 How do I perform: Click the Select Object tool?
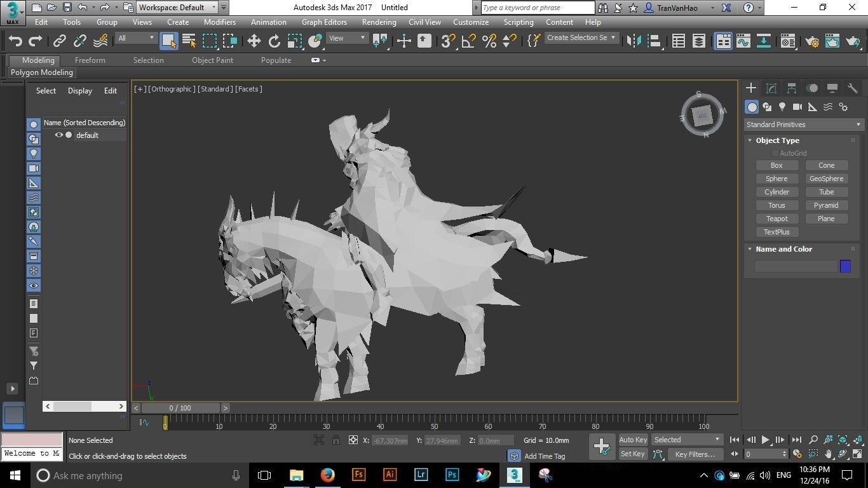(168, 41)
